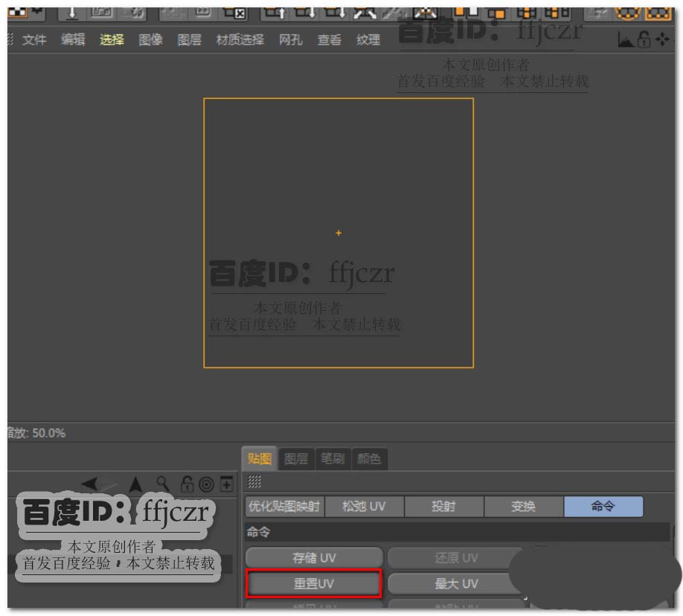Click the magnifier search icon in the left panel
The width and height of the screenshot is (683, 616).
pyautogui.click(x=163, y=484)
